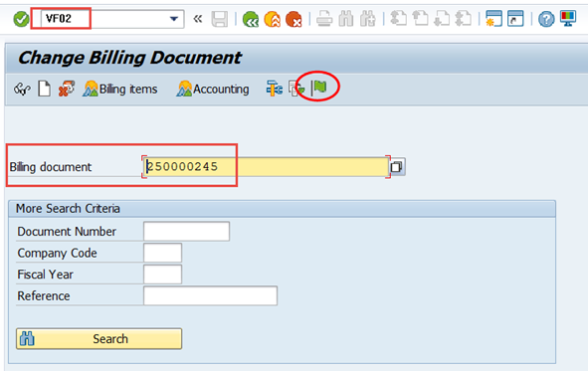Click the Fiscal Year input field
Image resolution: width=588 pixels, height=371 pixels.
click(163, 274)
